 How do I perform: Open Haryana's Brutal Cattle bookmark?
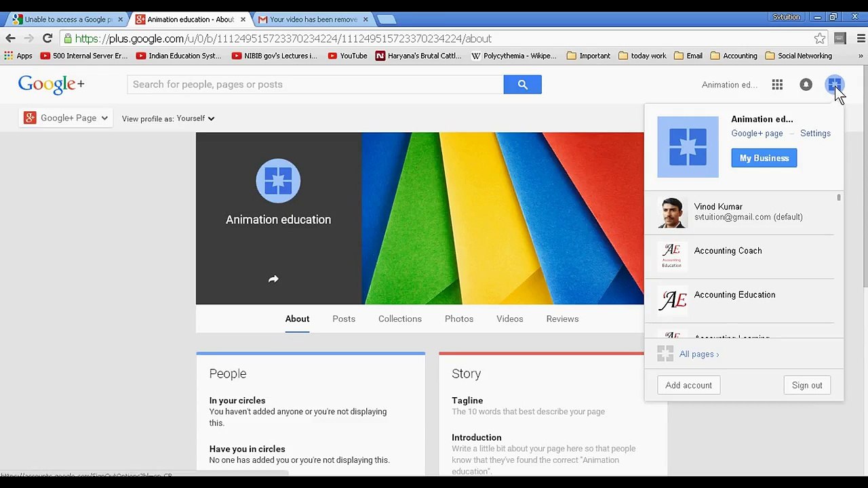(418, 56)
